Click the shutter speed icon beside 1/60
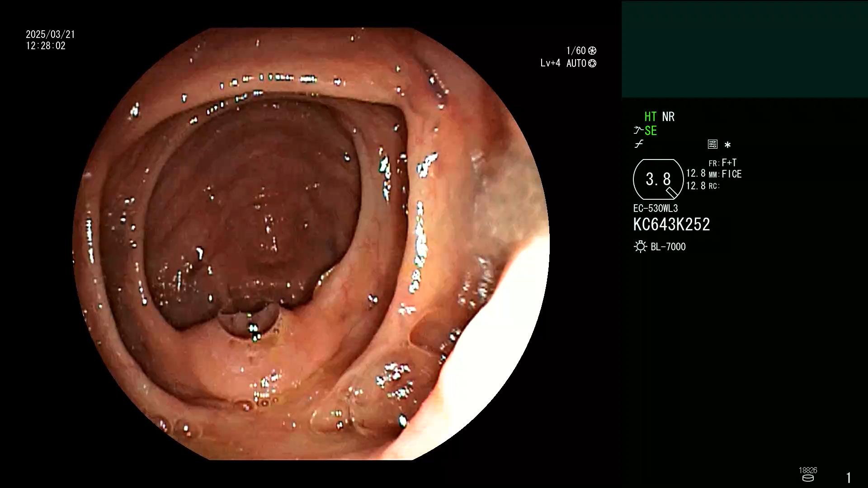 pyautogui.click(x=592, y=51)
